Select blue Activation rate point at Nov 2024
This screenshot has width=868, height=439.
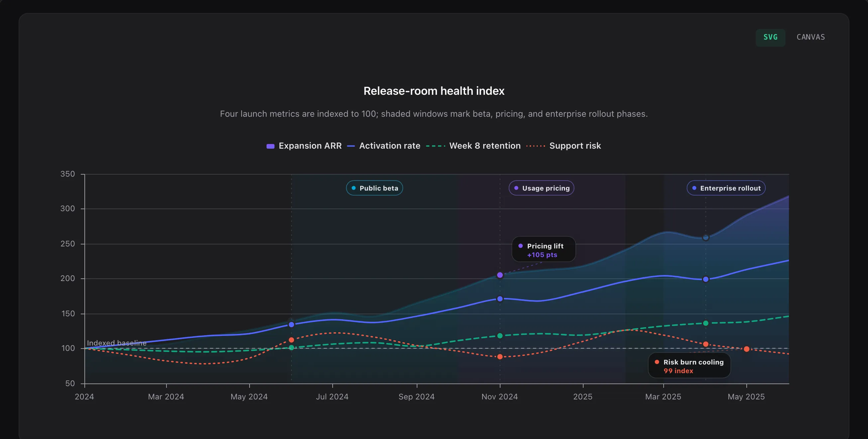click(x=500, y=299)
